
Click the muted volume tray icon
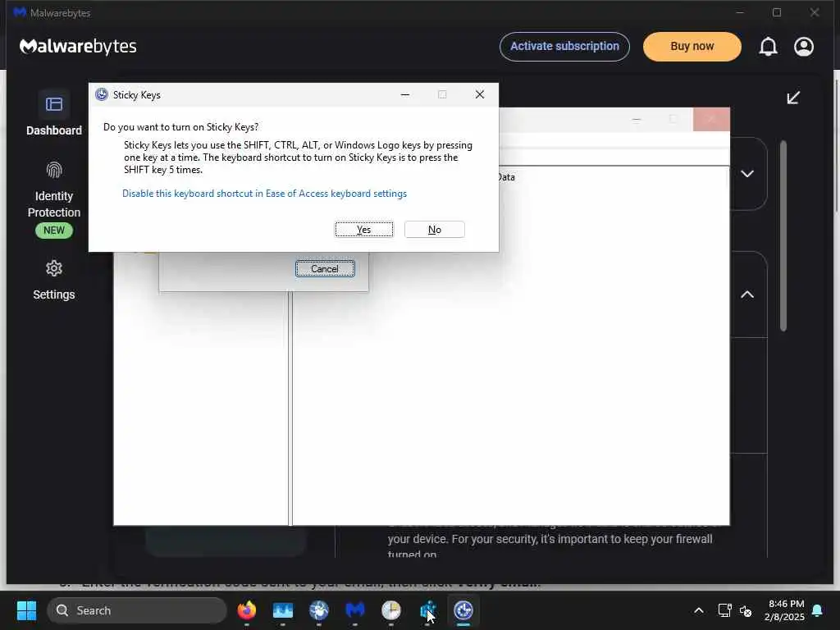745,610
